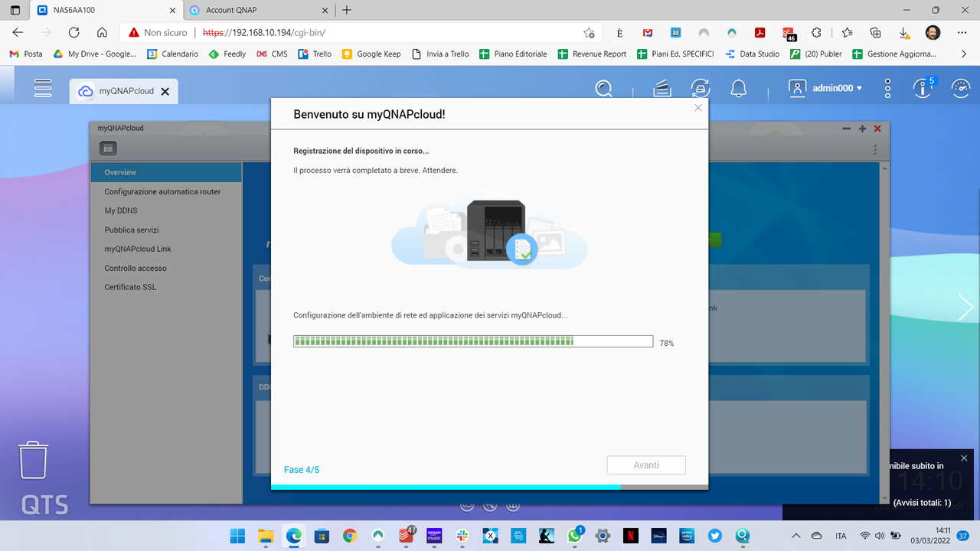Click the Avanti button

(x=646, y=465)
